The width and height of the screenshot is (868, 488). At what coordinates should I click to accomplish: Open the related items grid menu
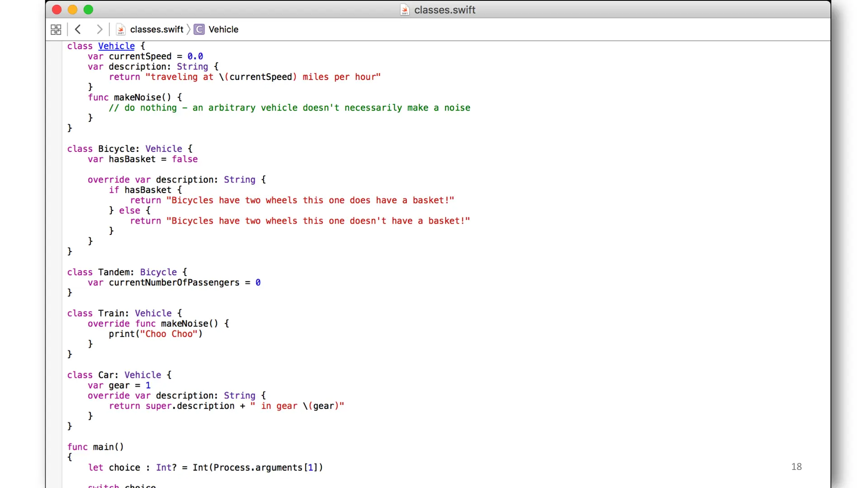coord(56,30)
